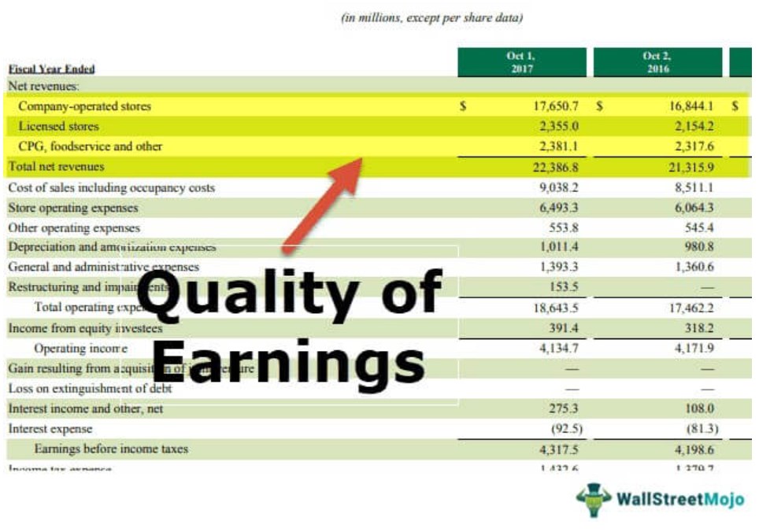759x532 pixels.
Task: Select the depreciation value 1,011.4
Action: point(559,247)
